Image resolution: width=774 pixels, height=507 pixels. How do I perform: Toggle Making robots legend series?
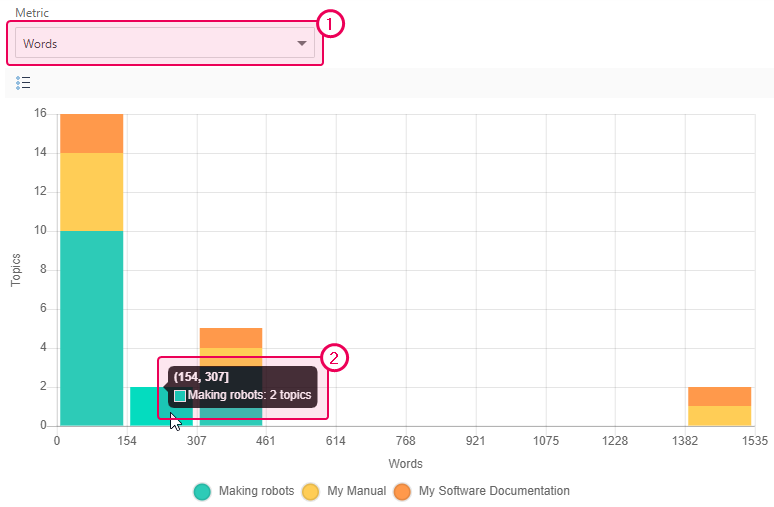[x=202, y=492]
